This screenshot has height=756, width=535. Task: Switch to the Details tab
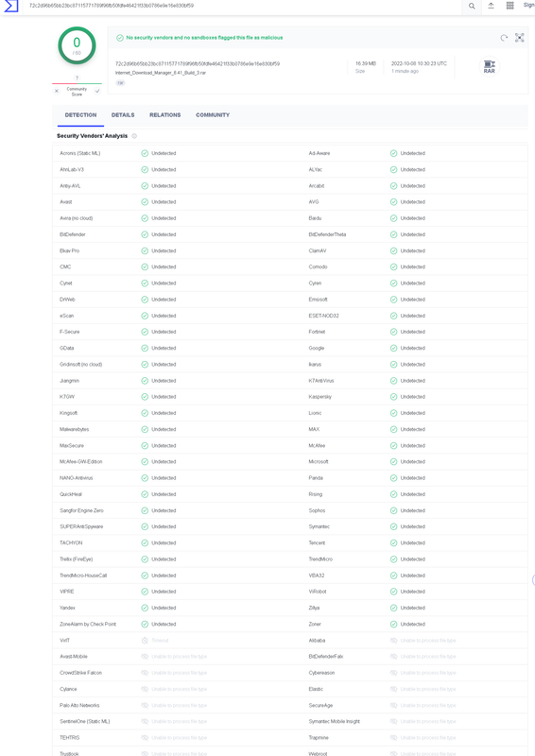(123, 115)
